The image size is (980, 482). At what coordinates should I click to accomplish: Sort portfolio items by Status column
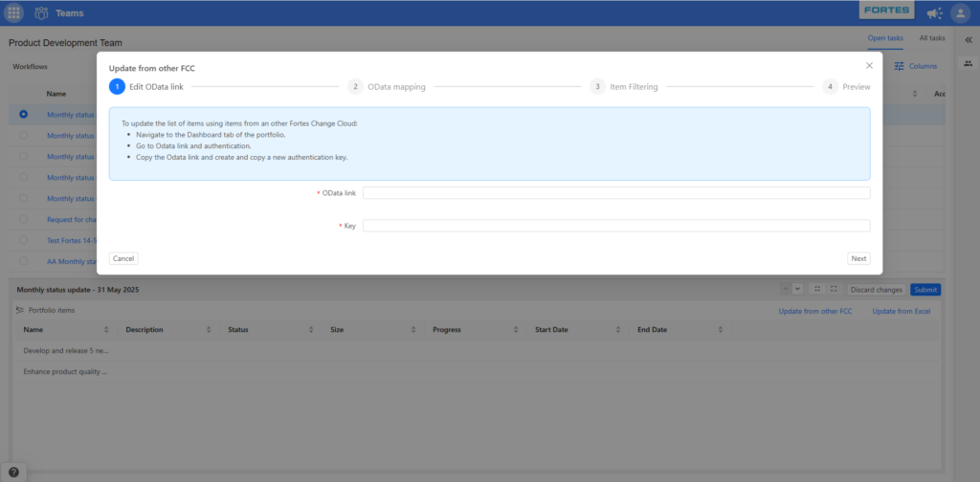[311, 330]
